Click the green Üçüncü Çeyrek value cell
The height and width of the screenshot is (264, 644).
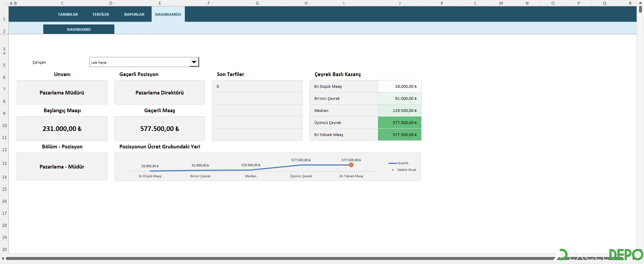399,123
